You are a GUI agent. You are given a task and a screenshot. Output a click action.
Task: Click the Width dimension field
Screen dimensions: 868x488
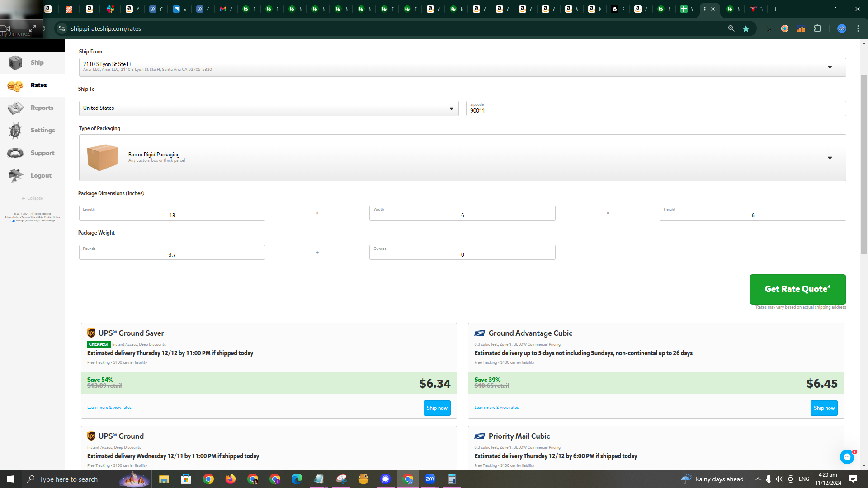tap(462, 213)
